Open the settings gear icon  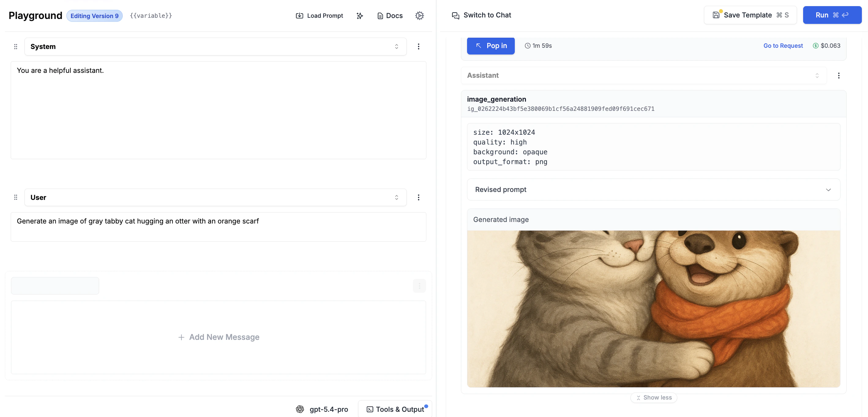[x=419, y=16]
